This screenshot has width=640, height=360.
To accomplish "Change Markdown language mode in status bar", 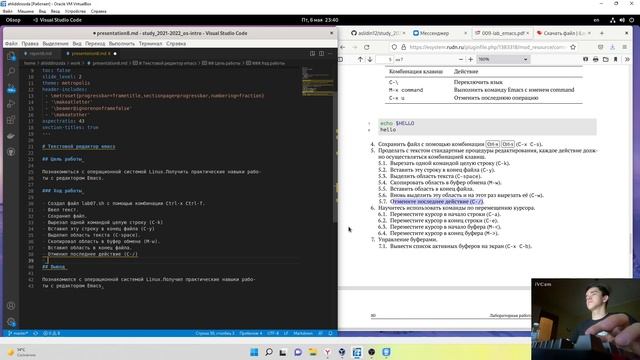I will [303, 333].
